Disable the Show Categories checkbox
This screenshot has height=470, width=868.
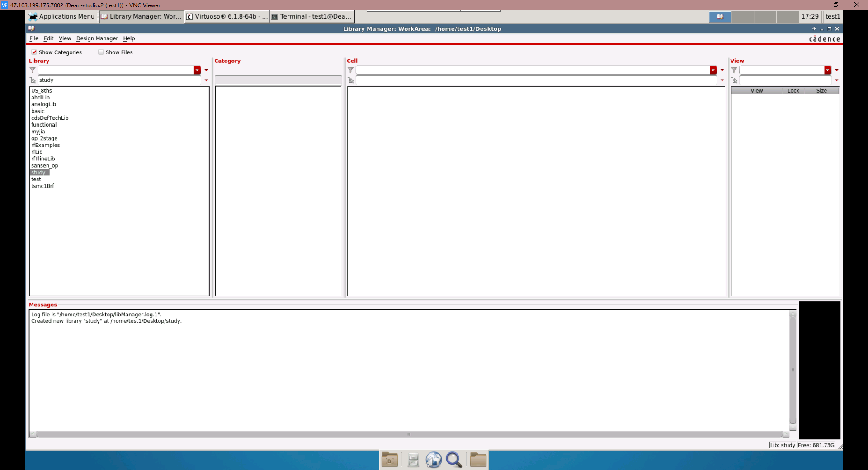tap(34, 52)
